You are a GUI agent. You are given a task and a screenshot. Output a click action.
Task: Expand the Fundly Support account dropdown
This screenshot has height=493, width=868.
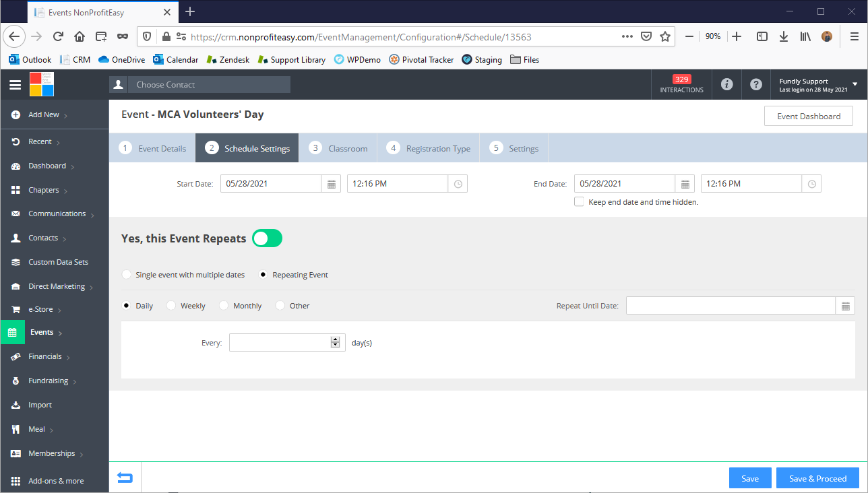coord(855,85)
